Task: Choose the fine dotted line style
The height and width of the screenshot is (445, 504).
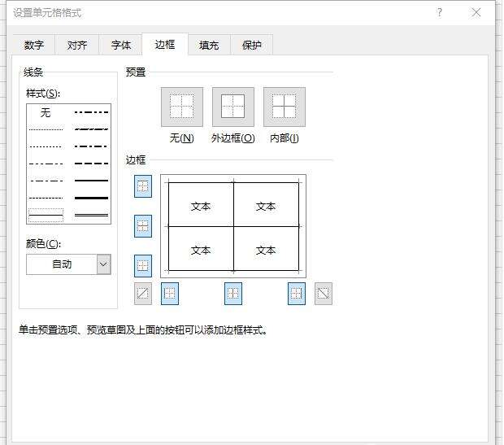Action: click(46, 129)
